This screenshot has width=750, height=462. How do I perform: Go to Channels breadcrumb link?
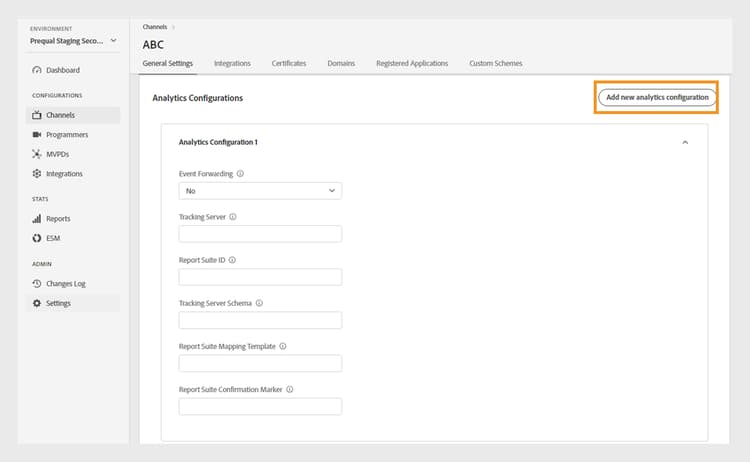click(x=155, y=24)
